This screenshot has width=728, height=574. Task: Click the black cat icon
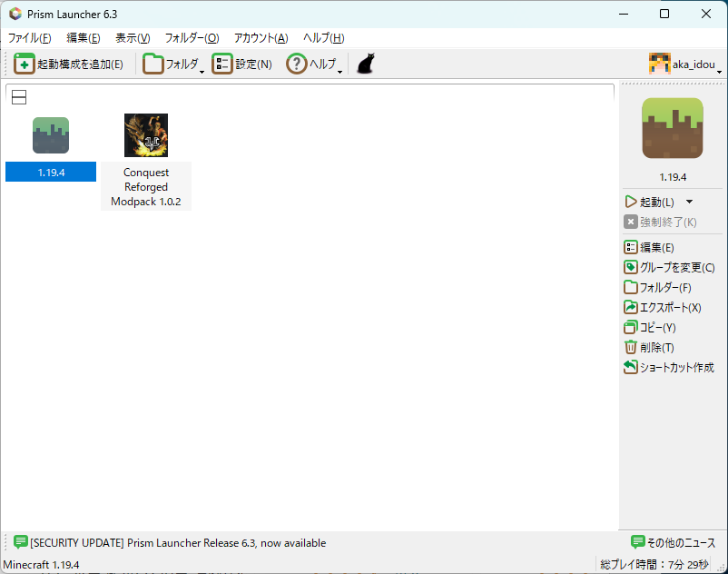tap(366, 64)
